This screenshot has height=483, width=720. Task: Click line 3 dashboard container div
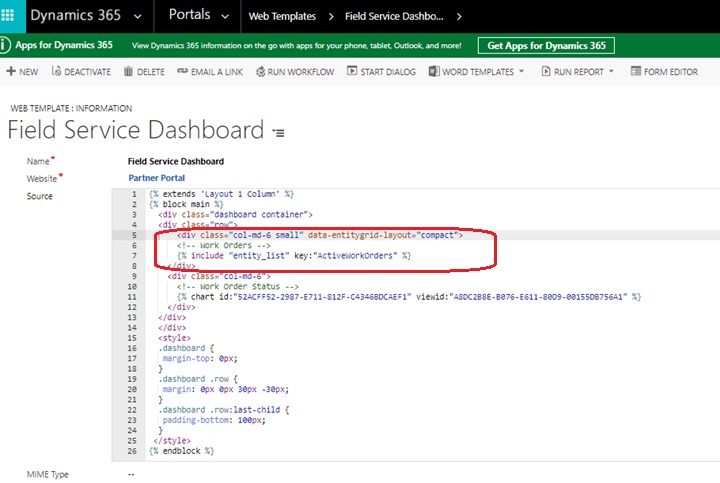tap(236, 214)
